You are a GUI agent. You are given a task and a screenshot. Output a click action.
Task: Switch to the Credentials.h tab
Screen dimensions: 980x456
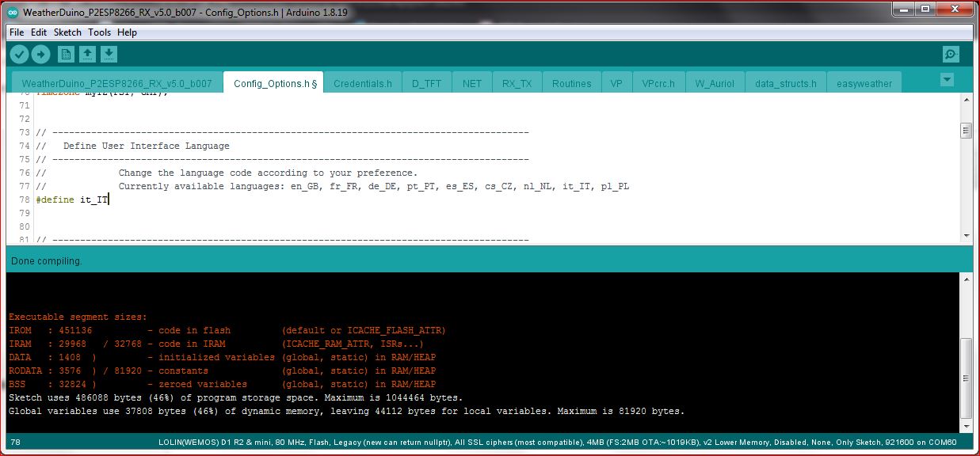click(x=362, y=84)
